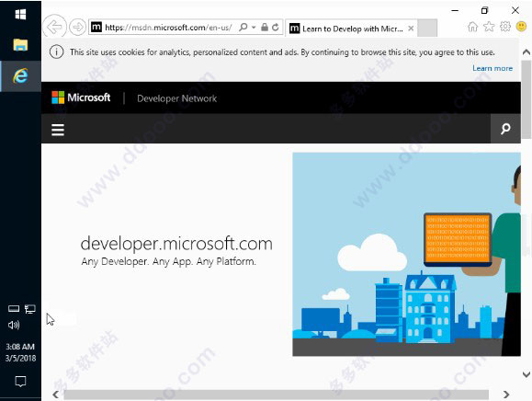Select the Learn to Develop with Microsoft tab
This screenshot has height=401, width=532.
(x=351, y=29)
